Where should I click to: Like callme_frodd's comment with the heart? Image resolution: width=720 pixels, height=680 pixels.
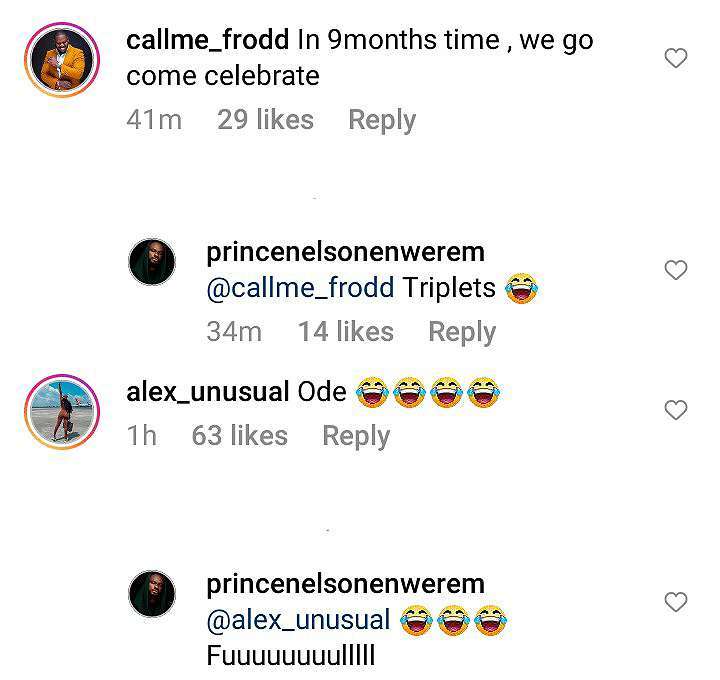(x=676, y=58)
